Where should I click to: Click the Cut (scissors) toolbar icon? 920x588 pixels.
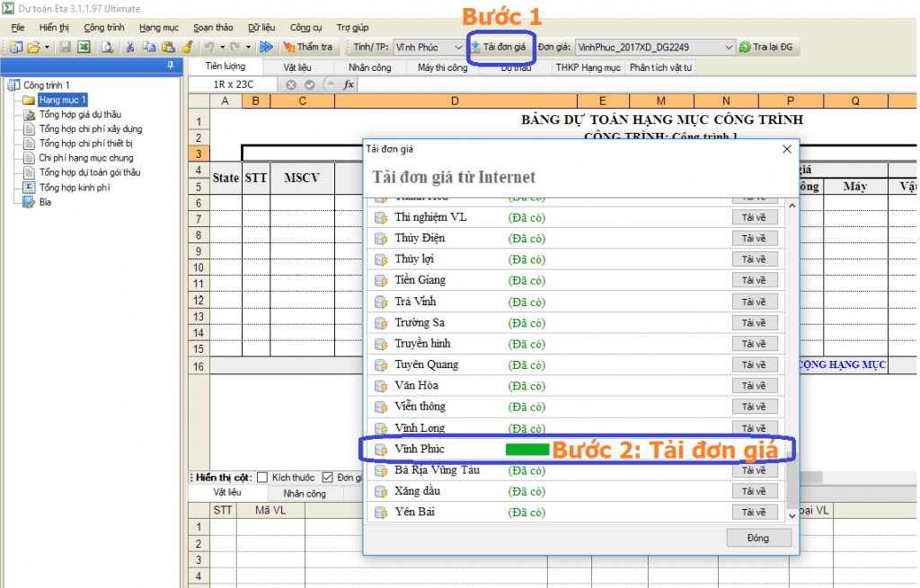click(x=129, y=47)
